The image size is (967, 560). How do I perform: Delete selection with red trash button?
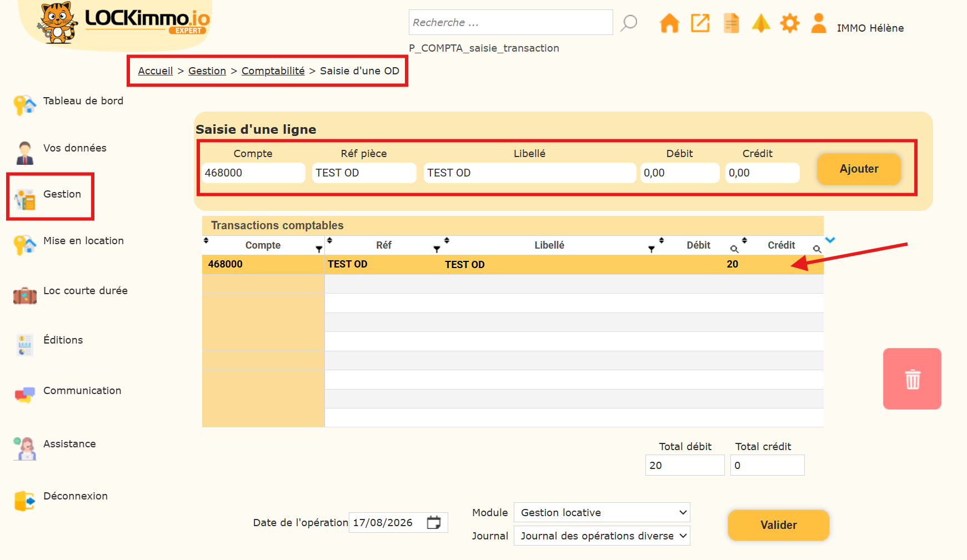tap(912, 379)
